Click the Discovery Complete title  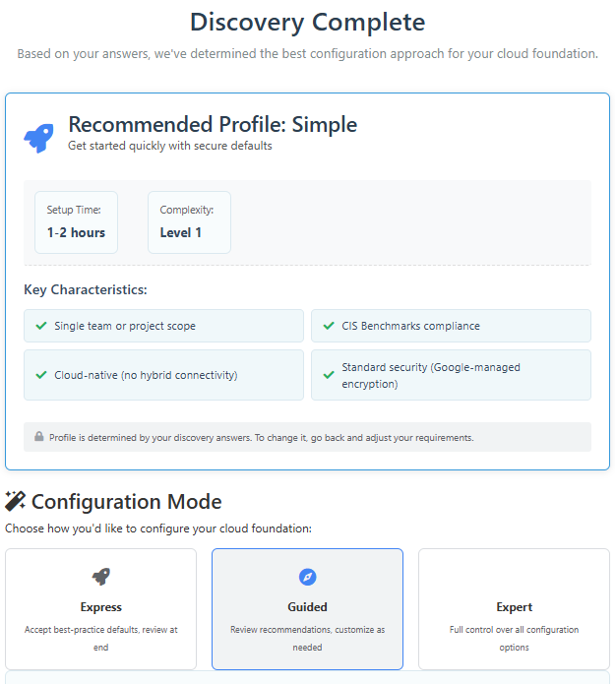308,22
